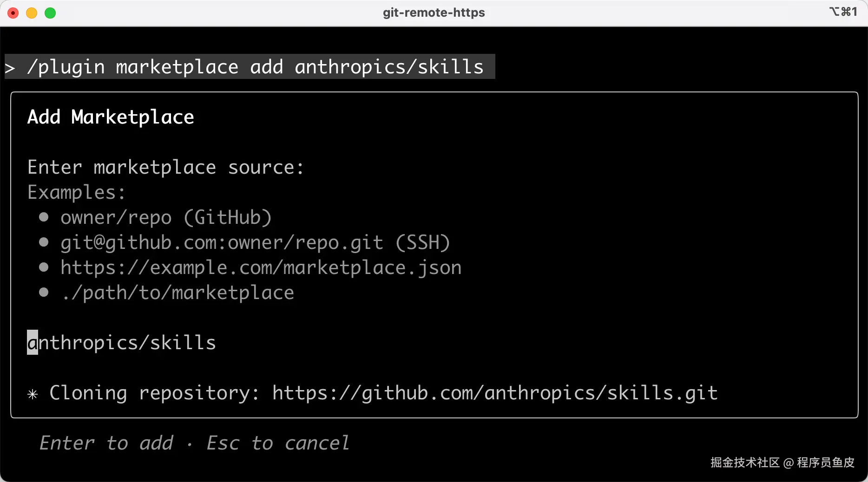The image size is (868, 482).
Task: Click the Esc to cancel hint
Action: click(278, 443)
